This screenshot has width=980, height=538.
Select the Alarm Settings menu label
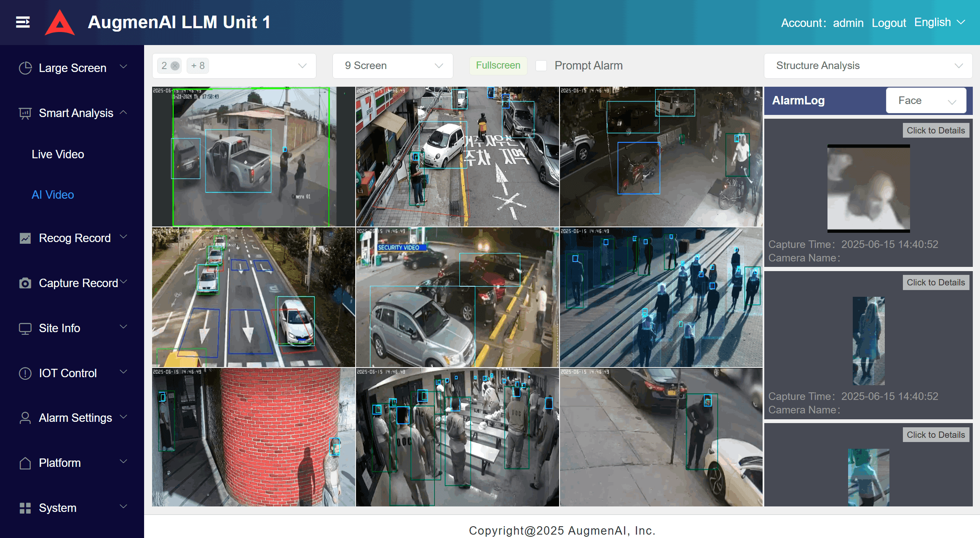click(75, 418)
